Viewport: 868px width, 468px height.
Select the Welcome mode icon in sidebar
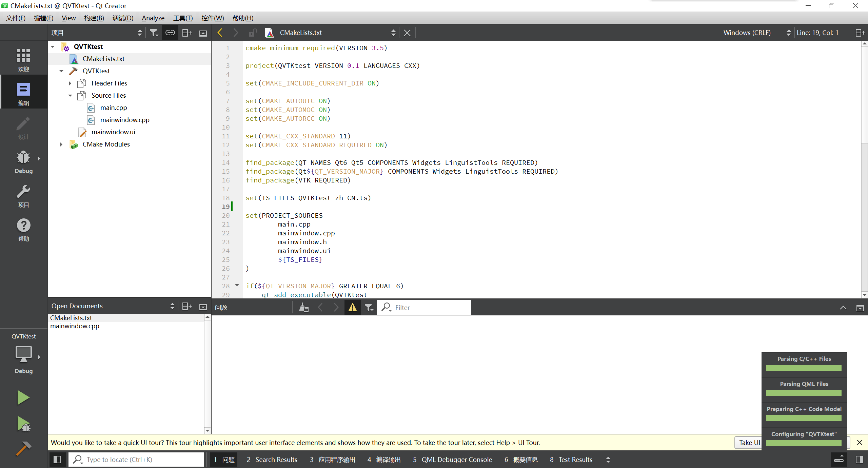pos(23,58)
